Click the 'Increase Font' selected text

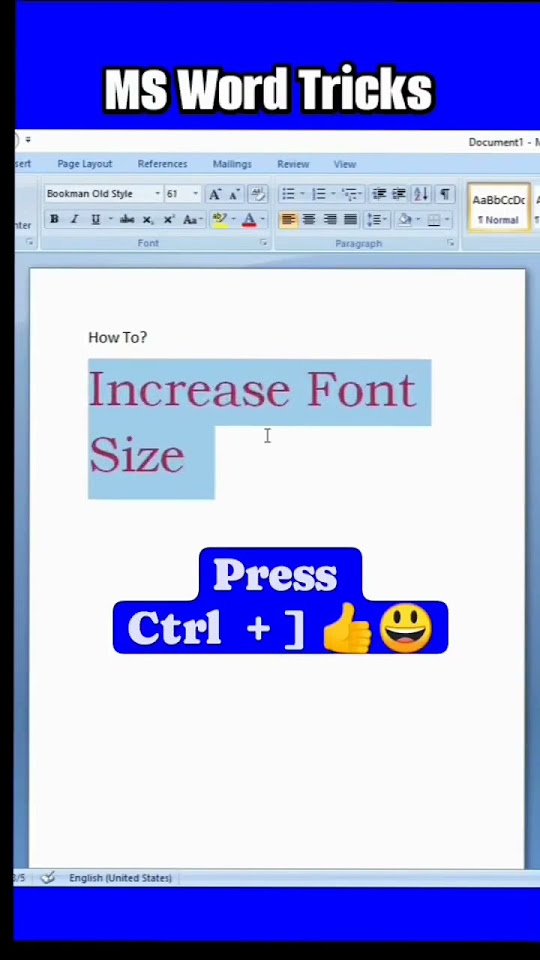click(x=252, y=390)
